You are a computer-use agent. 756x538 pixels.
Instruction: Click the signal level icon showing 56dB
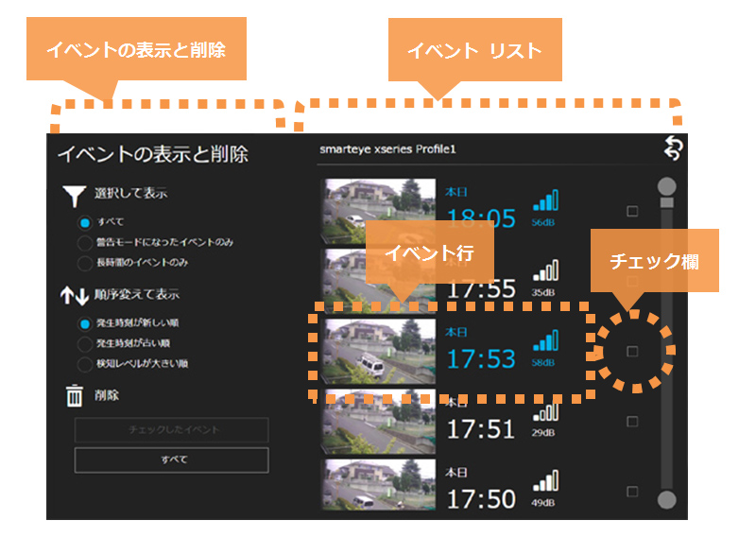[x=545, y=201]
